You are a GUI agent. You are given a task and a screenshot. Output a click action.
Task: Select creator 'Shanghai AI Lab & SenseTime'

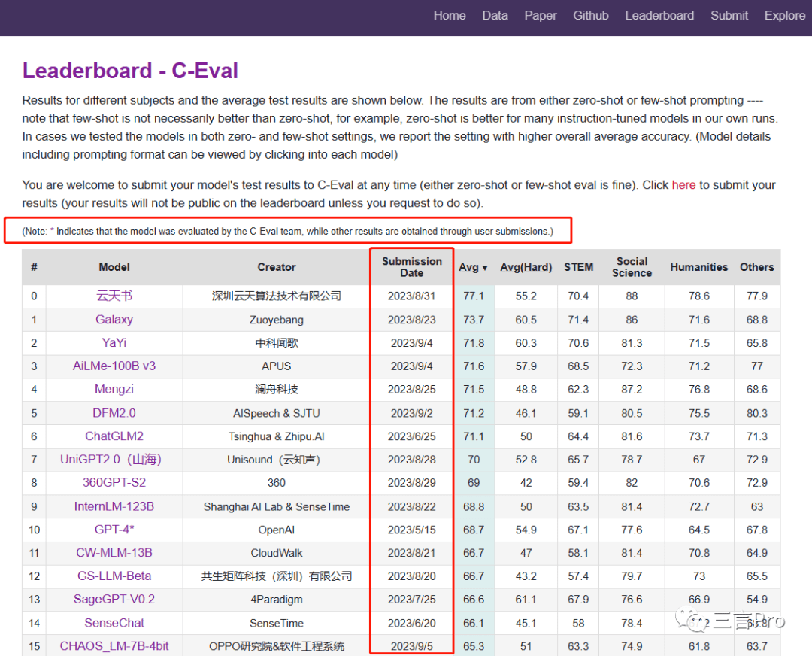277,506
